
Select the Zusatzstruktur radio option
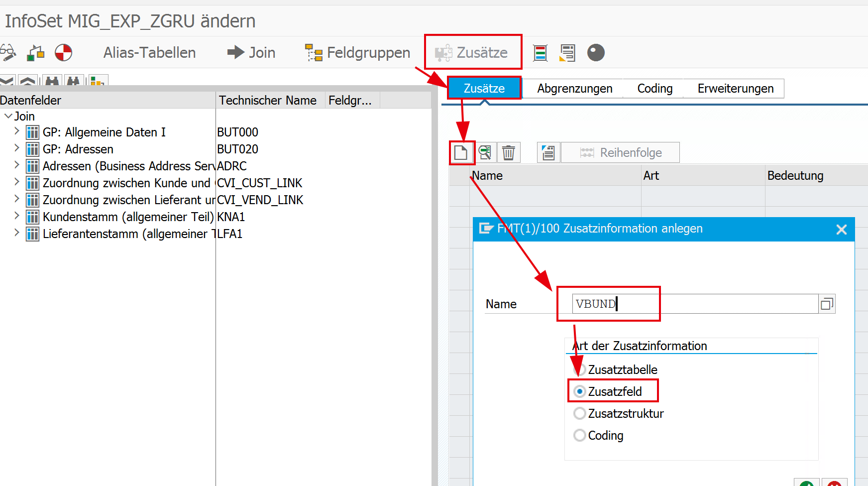(x=579, y=413)
